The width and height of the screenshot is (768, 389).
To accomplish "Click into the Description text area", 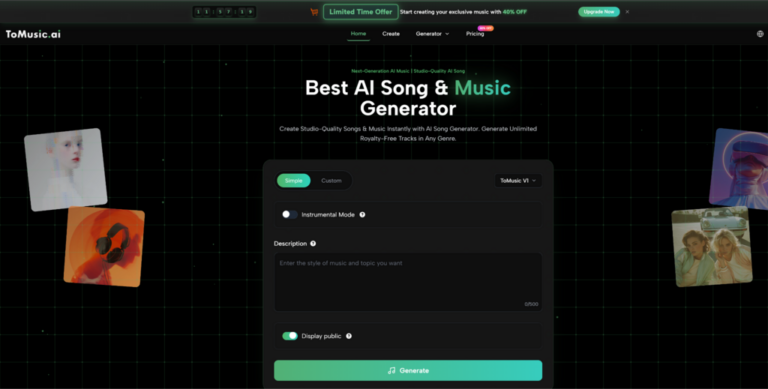I will [x=408, y=282].
